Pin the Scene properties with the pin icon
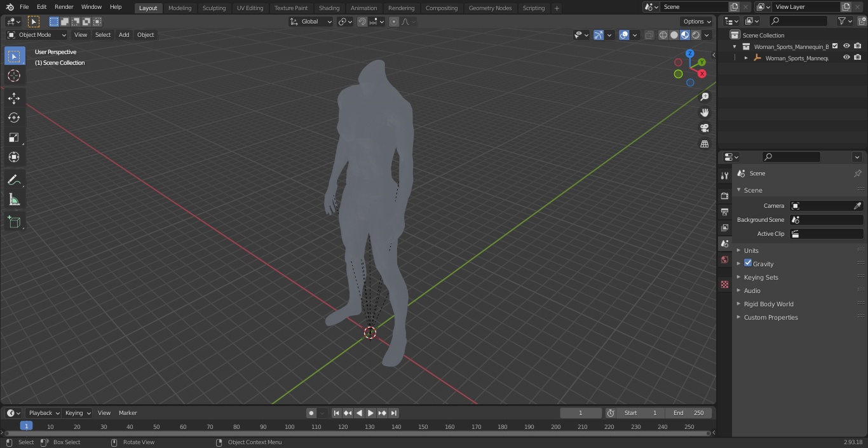The width and height of the screenshot is (868, 448). [x=857, y=173]
